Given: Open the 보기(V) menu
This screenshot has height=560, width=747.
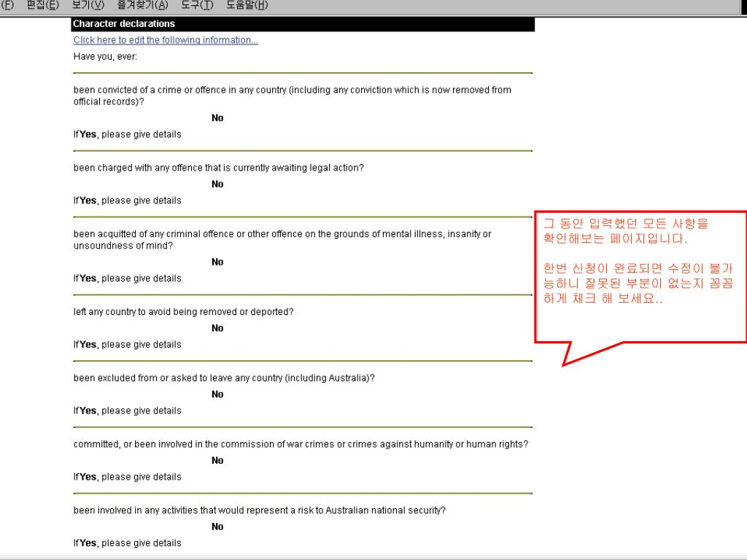Looking at the screenshot, I should pyautogui.click(x=88, y=5).
